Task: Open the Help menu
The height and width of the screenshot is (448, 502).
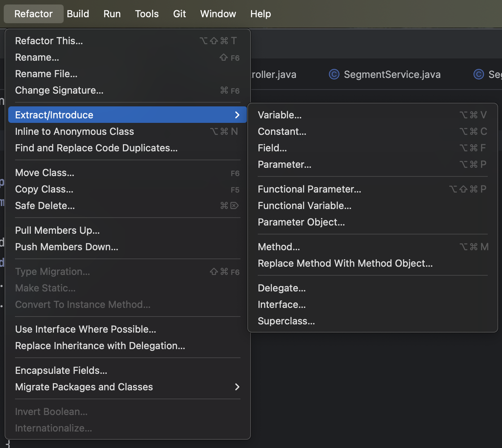Action: [x=260, y=14]
